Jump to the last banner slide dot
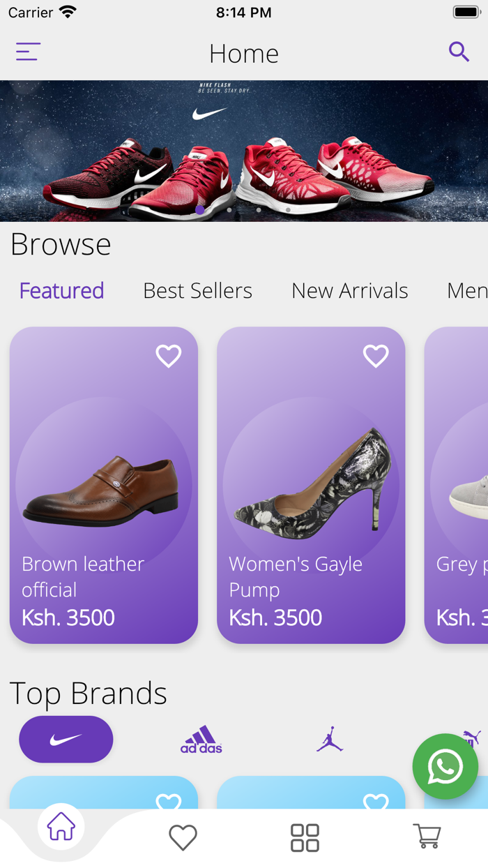488x868 pixels. 288,209
